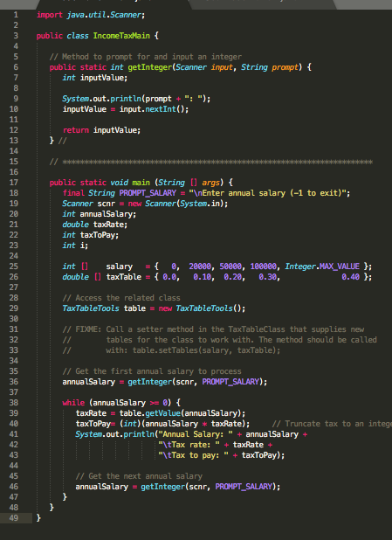Click 'getInteger' in the method declaration on line 6
Screen dimensions: 392x540
coord(149,67)
